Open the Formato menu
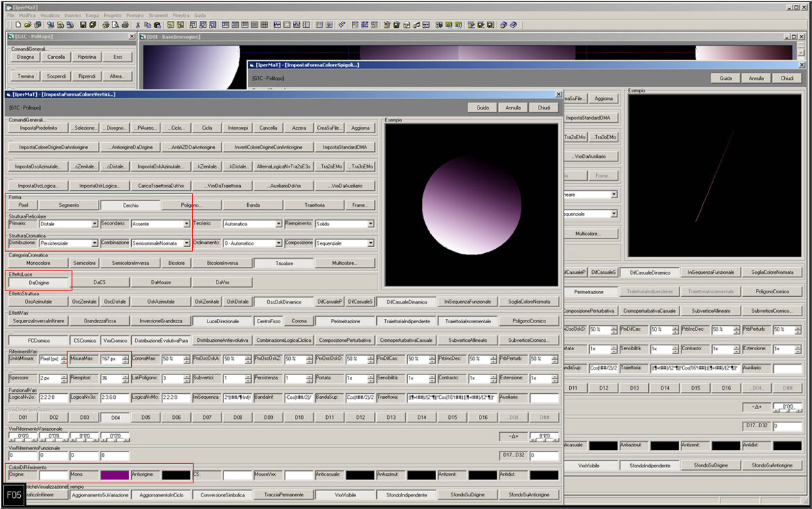The width and height of the screenshot is (812, 509). [x=135, y=15]
